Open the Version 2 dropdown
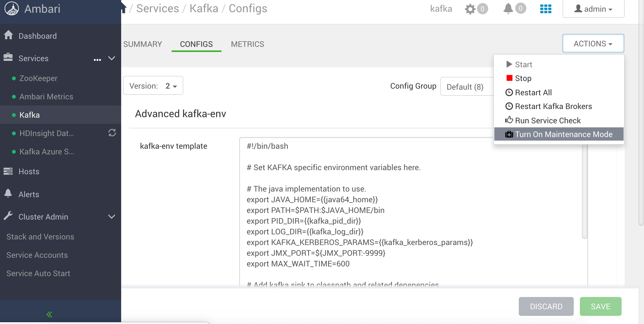 click(x=153, y=86)
